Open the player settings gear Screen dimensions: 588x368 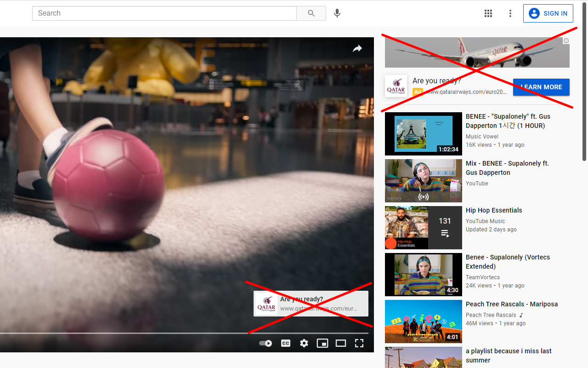[x=304, y=343]
